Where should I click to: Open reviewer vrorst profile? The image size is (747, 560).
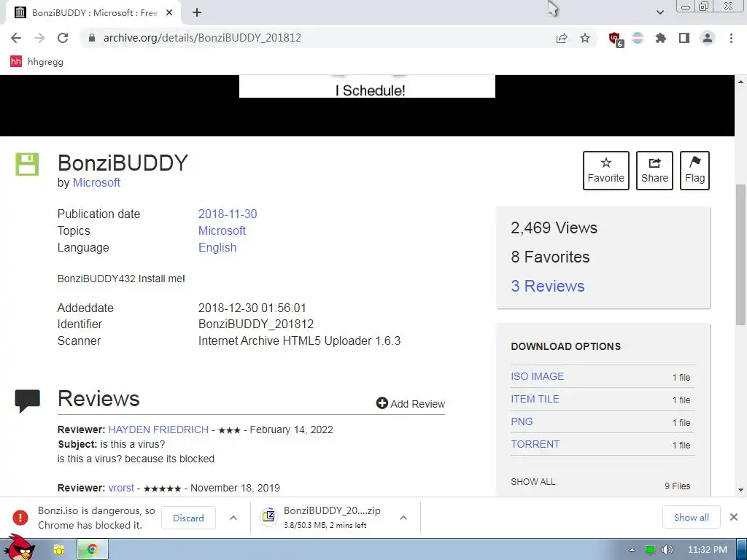[121, 488]
